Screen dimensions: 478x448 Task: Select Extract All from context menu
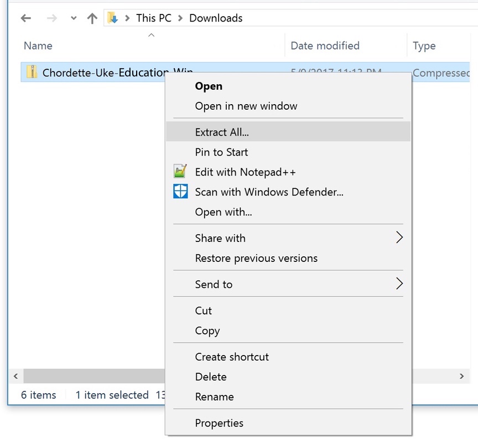(222, 132)
